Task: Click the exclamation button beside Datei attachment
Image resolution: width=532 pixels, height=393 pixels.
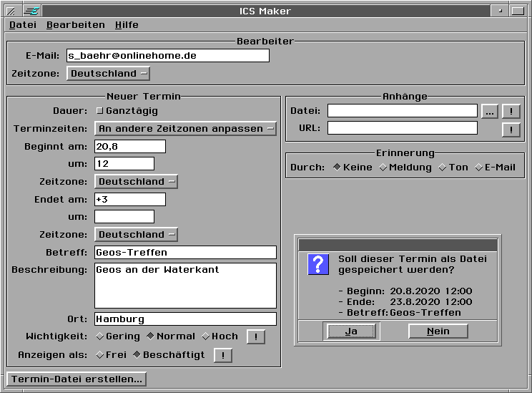Action: click(x=511, y=111)
